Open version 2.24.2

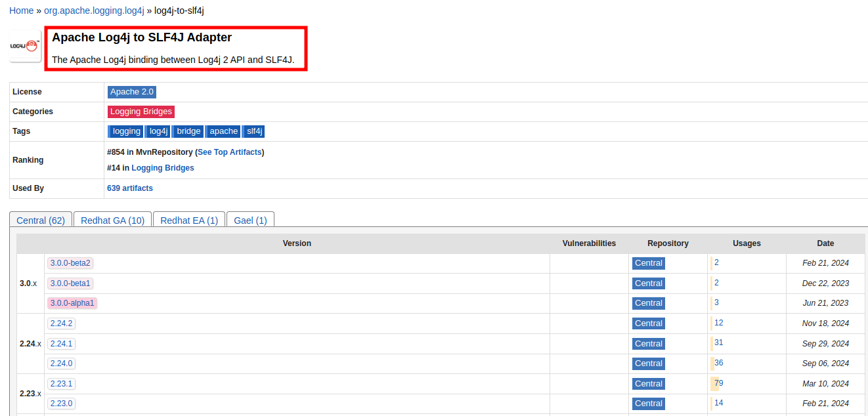coord(61,323)
